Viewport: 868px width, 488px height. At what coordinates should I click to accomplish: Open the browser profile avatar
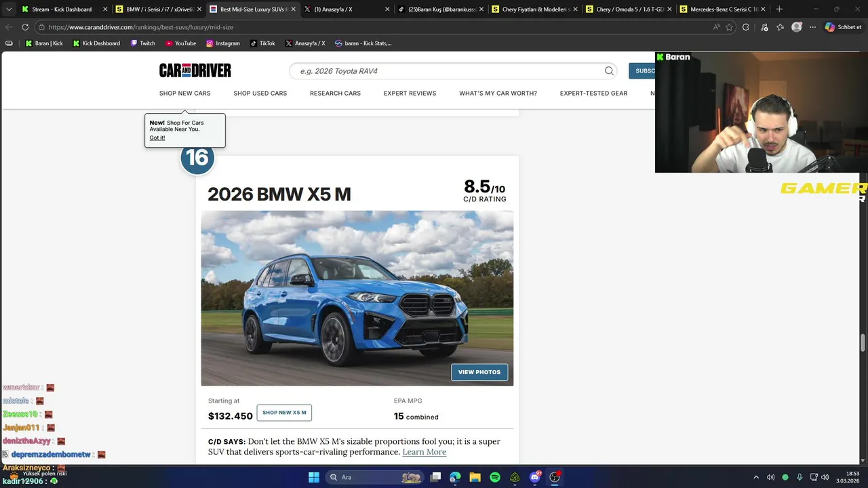(x=797, y=27)
